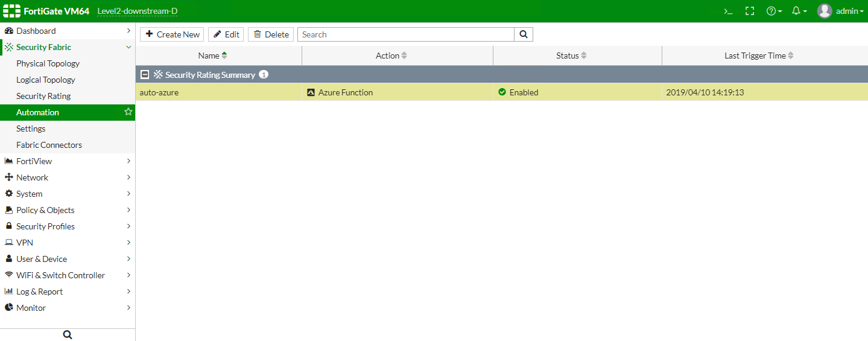
Task: Expand the Dashboard chevron
Action: point(128,31)
